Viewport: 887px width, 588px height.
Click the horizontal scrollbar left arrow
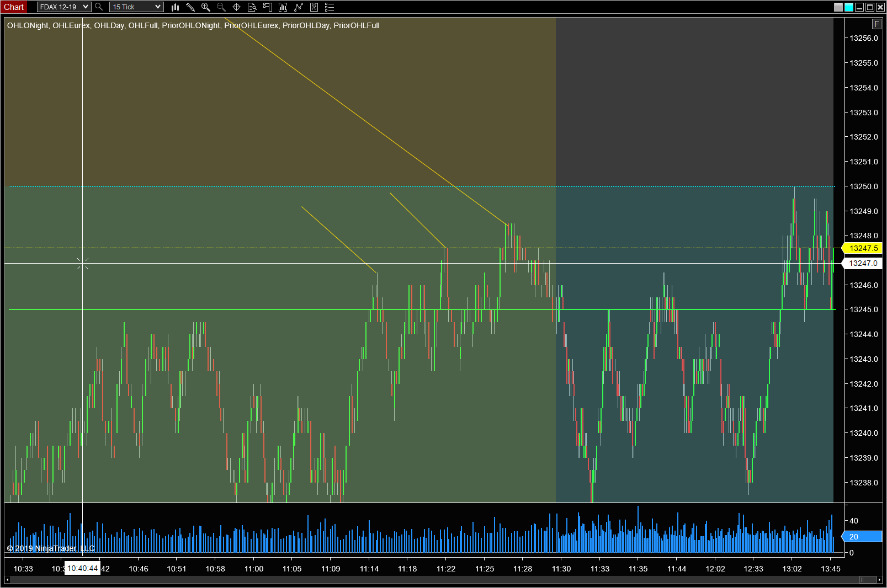click(x=7, y=580)
